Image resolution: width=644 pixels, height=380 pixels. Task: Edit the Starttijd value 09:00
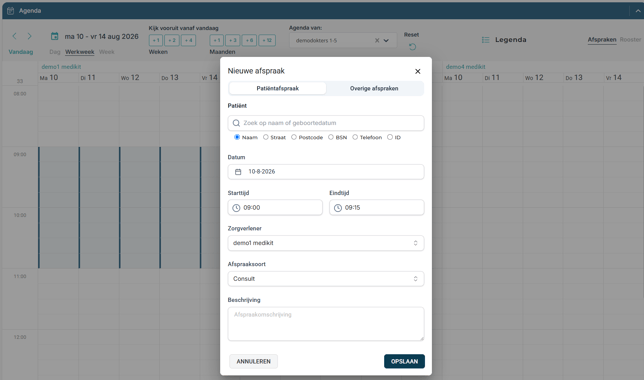(252, 208)
